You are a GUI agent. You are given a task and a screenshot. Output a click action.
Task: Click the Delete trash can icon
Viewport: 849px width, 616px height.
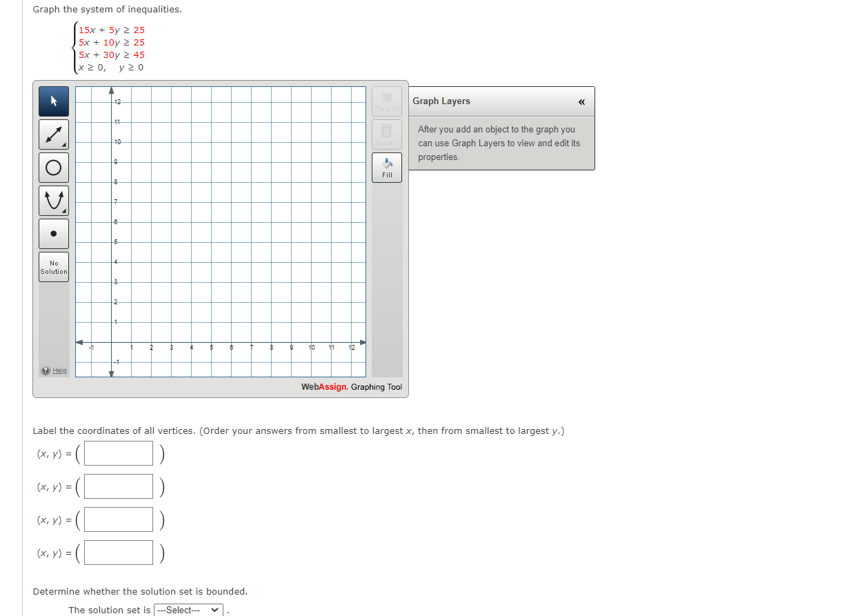point(387,134)
